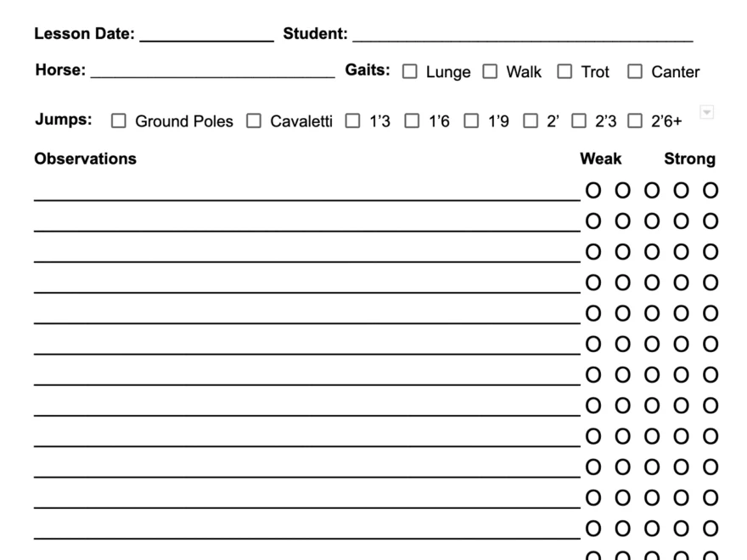Click the first Observations writing line
The width and height of the screenshot is (747, 560).
click(306, 192)
